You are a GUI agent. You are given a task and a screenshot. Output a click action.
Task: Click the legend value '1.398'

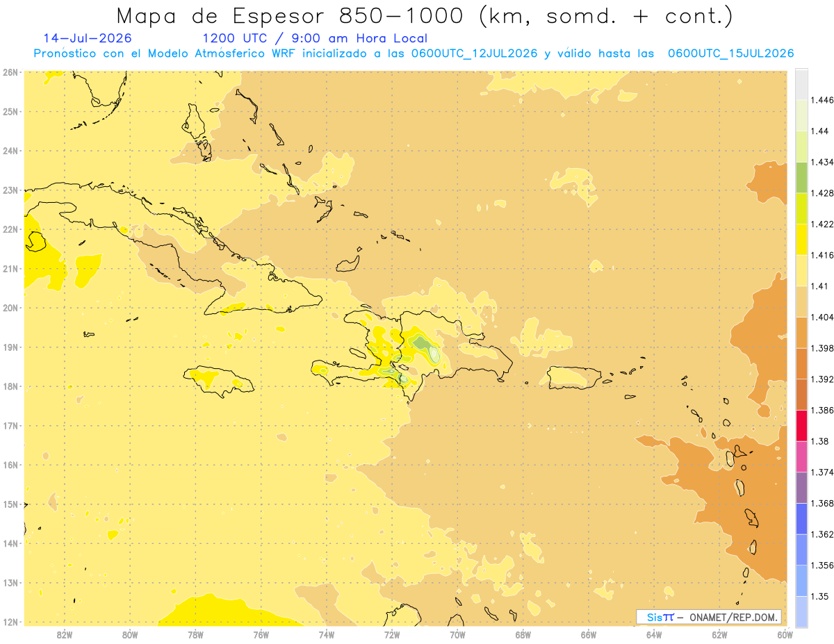click(x=821, y=348)
